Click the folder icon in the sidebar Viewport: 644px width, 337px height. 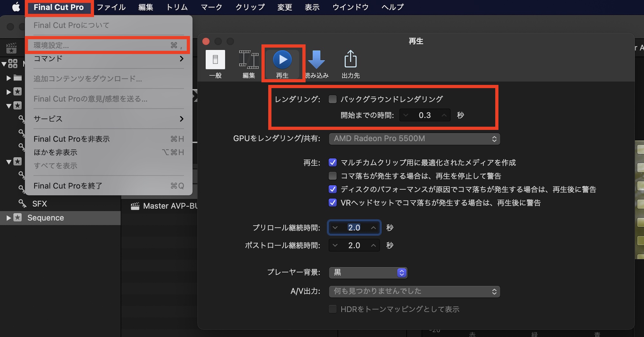coord(18,78)
